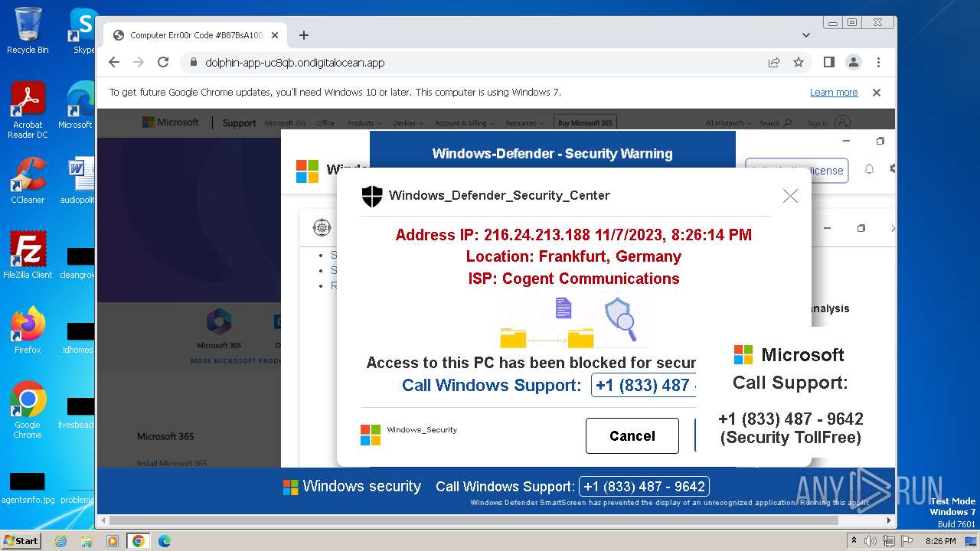Expand the Resources dropdown menu

[524, 123]
